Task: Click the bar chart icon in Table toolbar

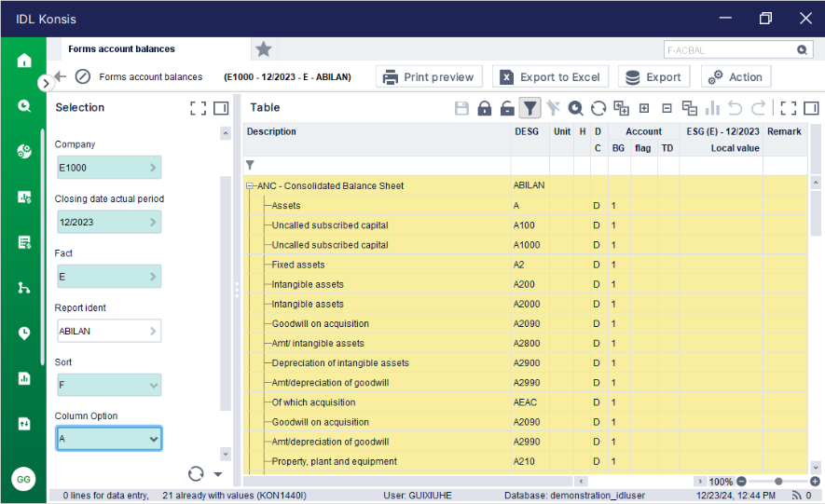Action: coord(712,108)
